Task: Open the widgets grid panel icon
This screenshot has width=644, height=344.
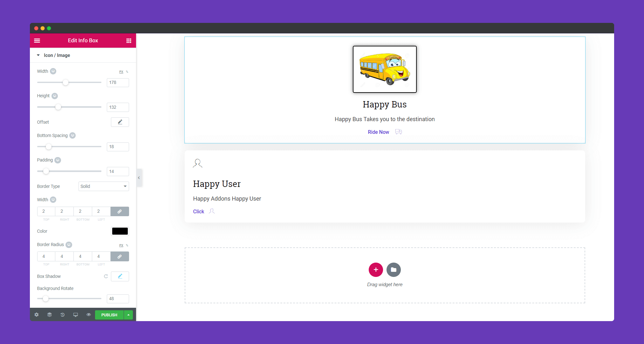Action: [129, 41]
